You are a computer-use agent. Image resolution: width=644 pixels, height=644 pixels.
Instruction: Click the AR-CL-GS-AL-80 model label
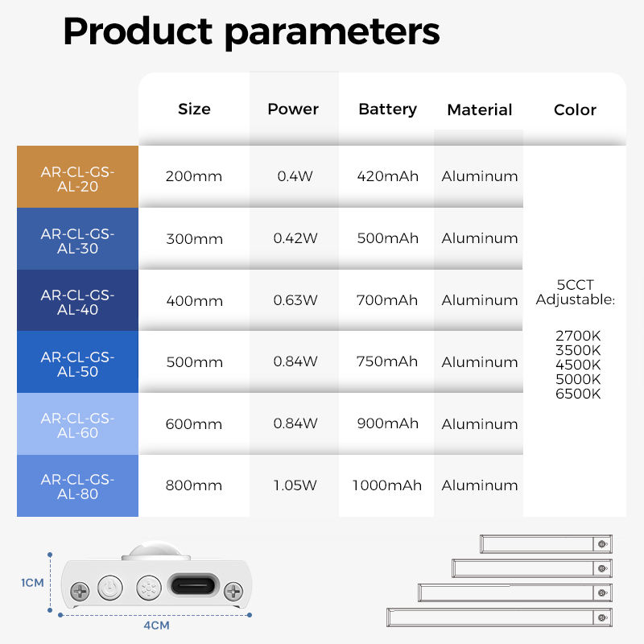tap(77, 486)
